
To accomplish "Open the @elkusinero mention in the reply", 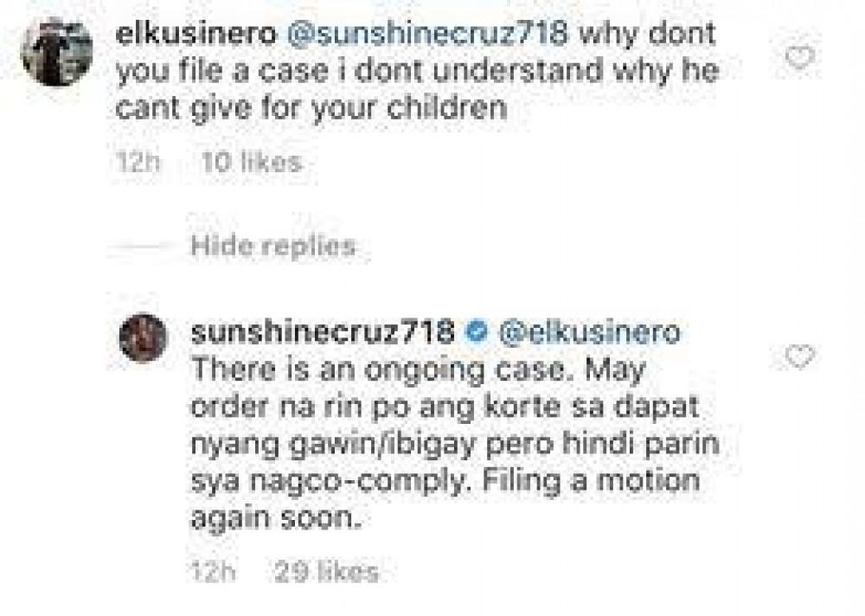I will point(590,332).
